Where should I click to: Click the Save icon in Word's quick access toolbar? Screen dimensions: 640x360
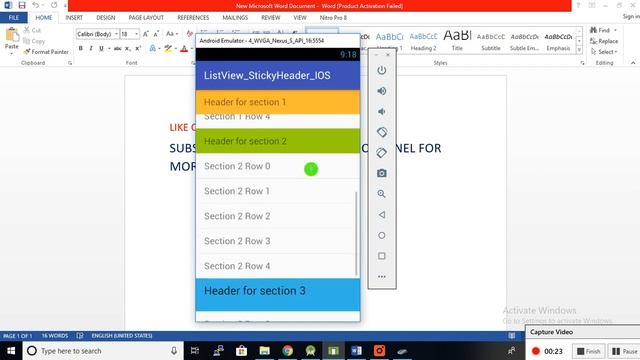click(x=22, y=5)
